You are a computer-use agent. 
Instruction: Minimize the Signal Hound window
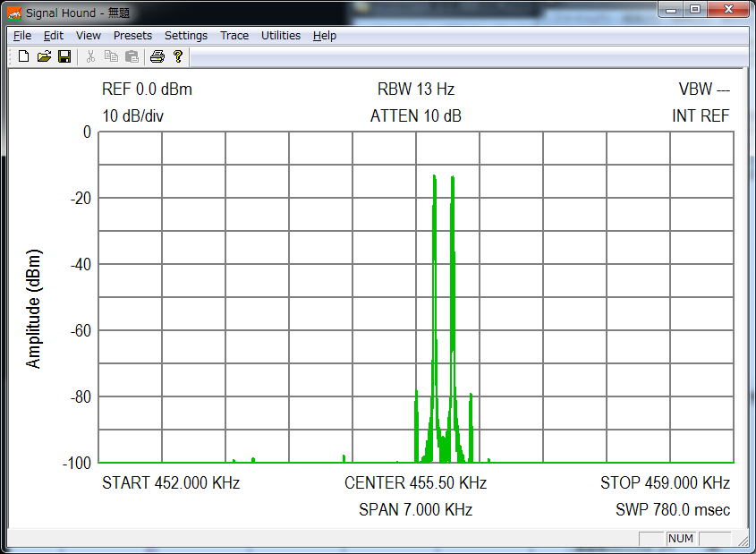pyautogui.click(x=671, y=10)
